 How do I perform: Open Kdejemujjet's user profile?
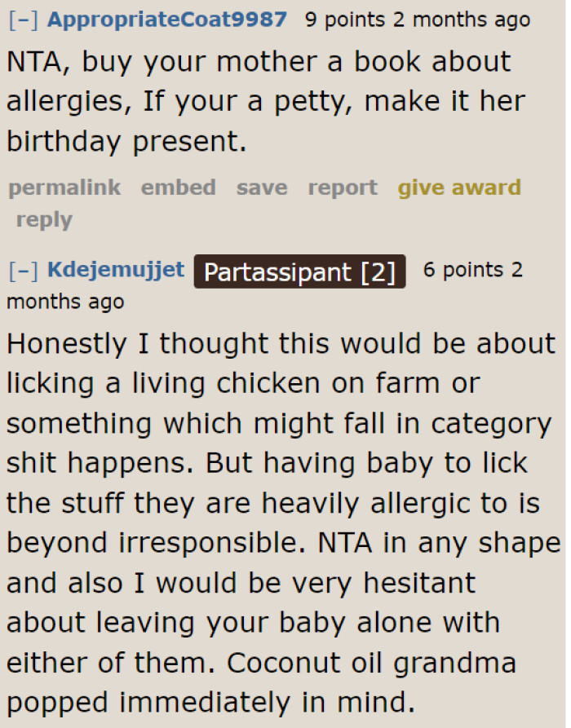(x=115, y=270)
